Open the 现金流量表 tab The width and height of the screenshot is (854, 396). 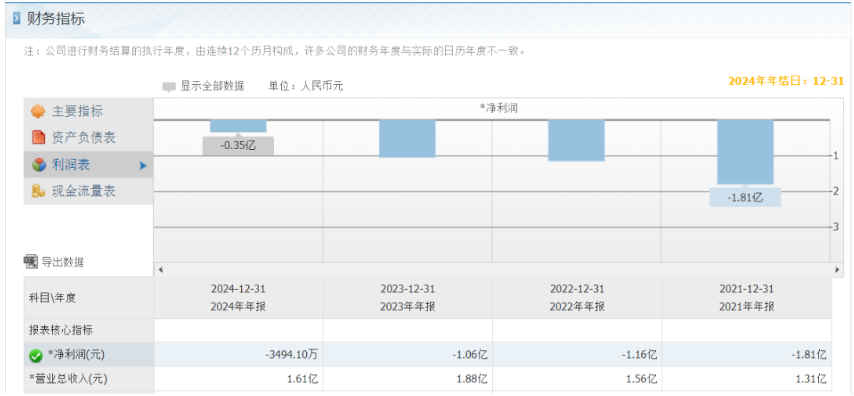[x=89, y=191]
